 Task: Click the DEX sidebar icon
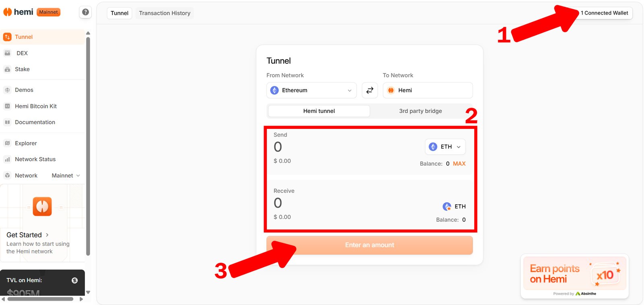click(x=7, y=53)
